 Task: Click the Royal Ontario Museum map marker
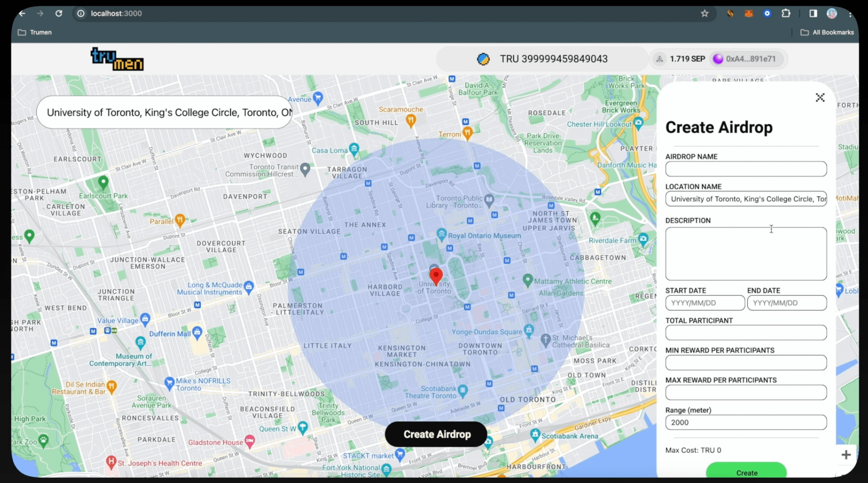[x=441, y=234]
